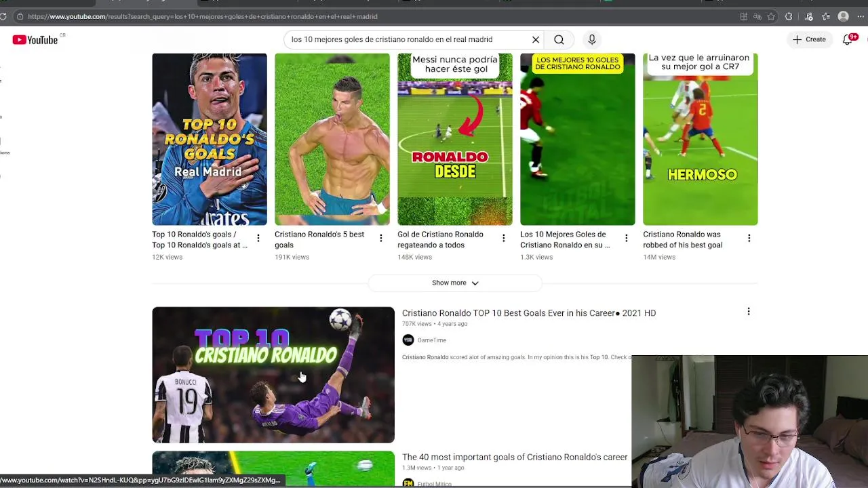Play the TOP 10 Cristiano Ronaldo bicycle kick thumbnail

click(273, 375)
